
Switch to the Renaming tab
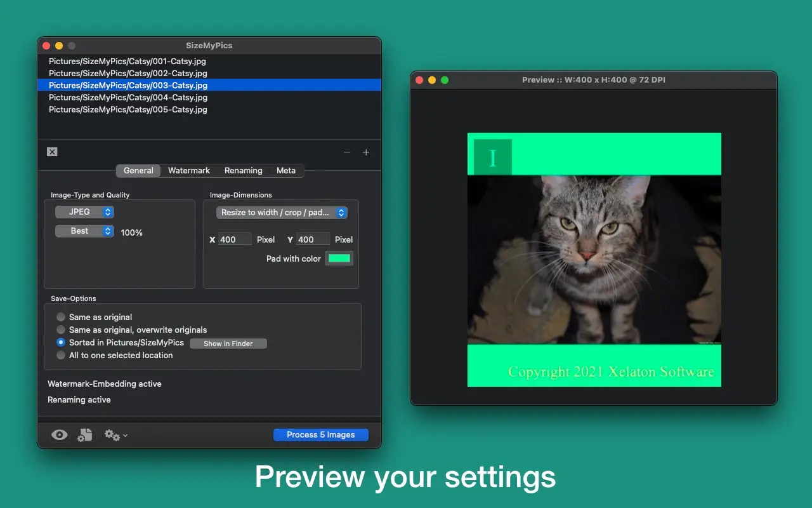[x=243, y=170]
